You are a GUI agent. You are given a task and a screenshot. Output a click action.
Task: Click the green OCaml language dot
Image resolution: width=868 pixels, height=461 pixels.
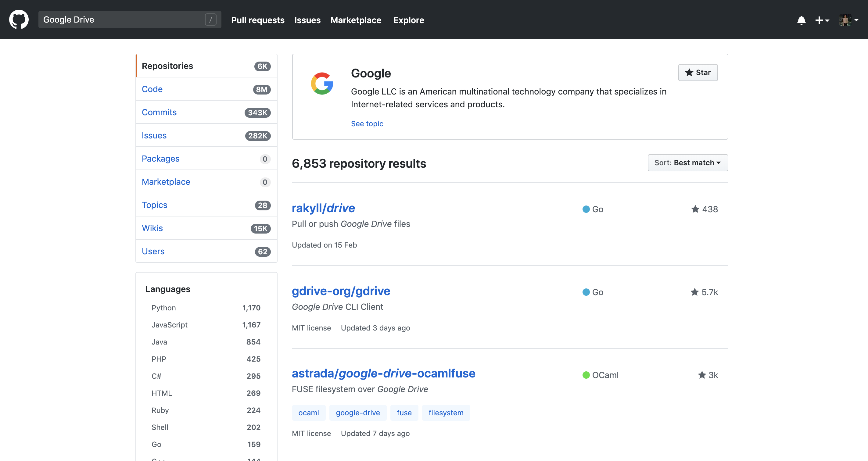point(586,375)
